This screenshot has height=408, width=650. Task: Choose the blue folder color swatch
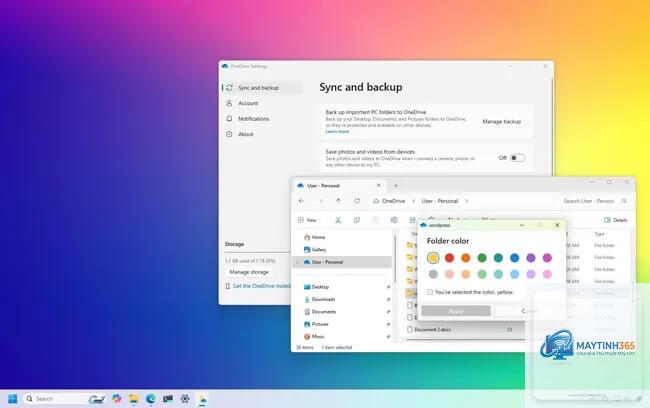coord(514,258)
